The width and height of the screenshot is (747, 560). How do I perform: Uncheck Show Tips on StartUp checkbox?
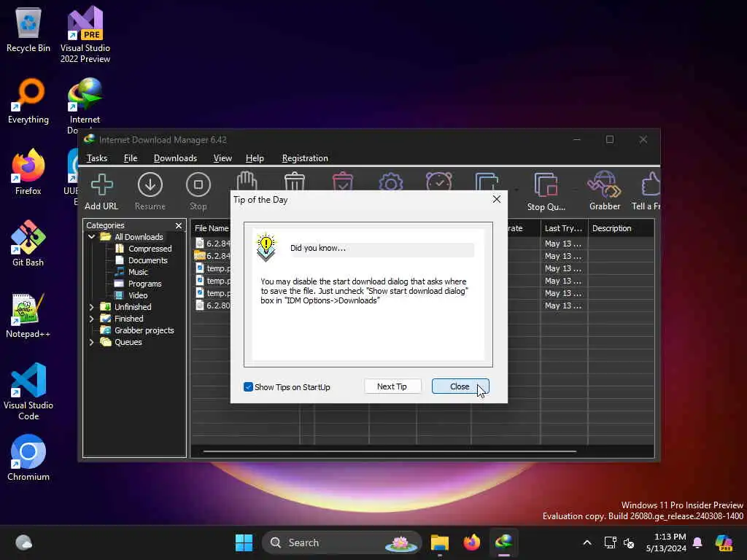pos(248,386)
